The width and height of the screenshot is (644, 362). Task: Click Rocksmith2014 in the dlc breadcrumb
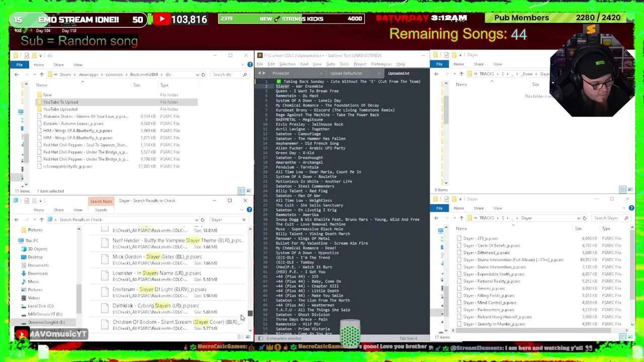pyautogui.click(x=144, y=74)
